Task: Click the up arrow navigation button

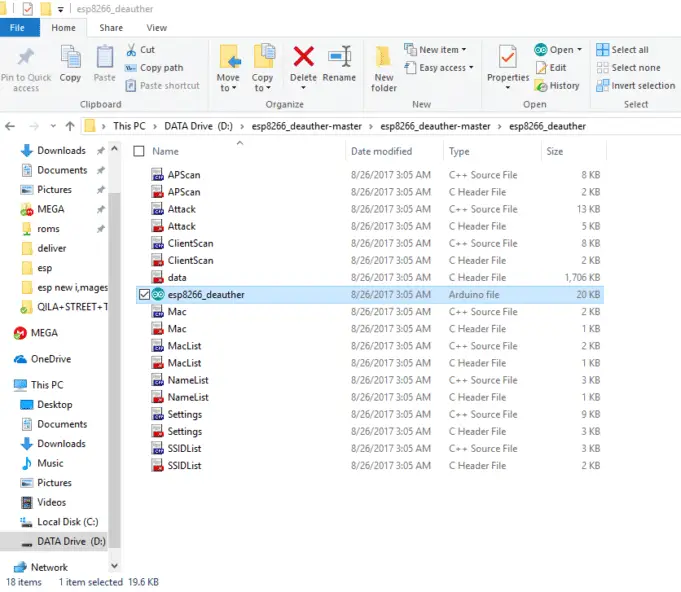Action: click(x=69, y=126)
